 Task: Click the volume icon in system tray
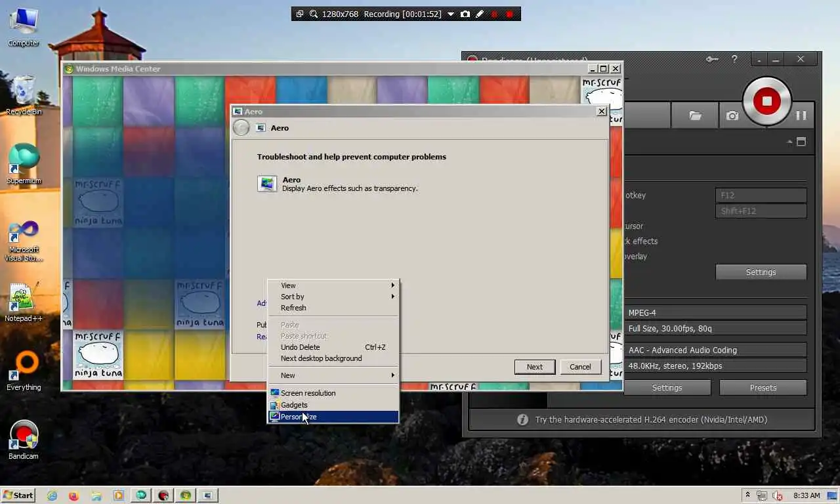coord(778,495)
